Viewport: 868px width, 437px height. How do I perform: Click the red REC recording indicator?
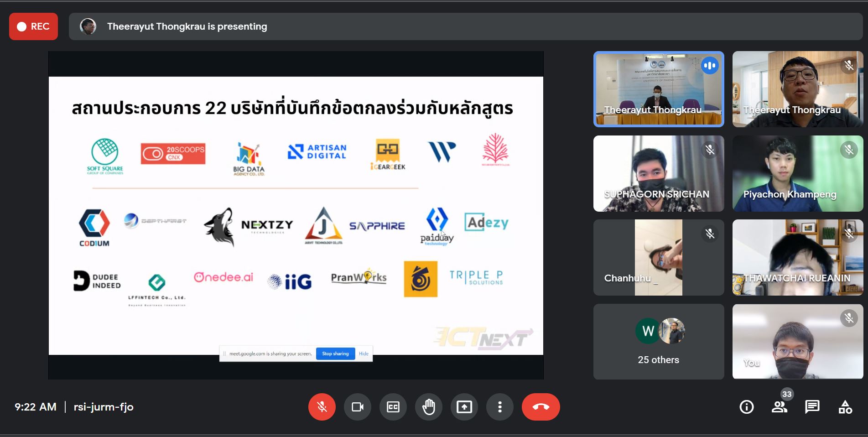coord(33,26)
